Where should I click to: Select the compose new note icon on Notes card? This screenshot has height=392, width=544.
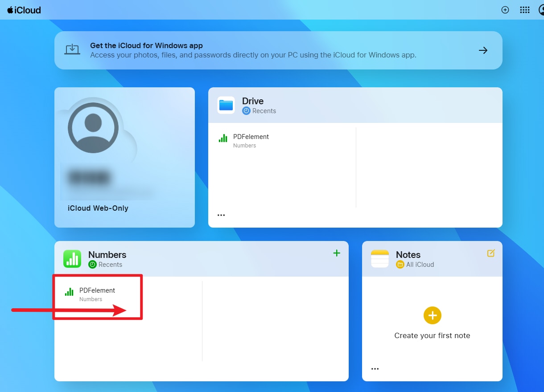coord(491,253)
